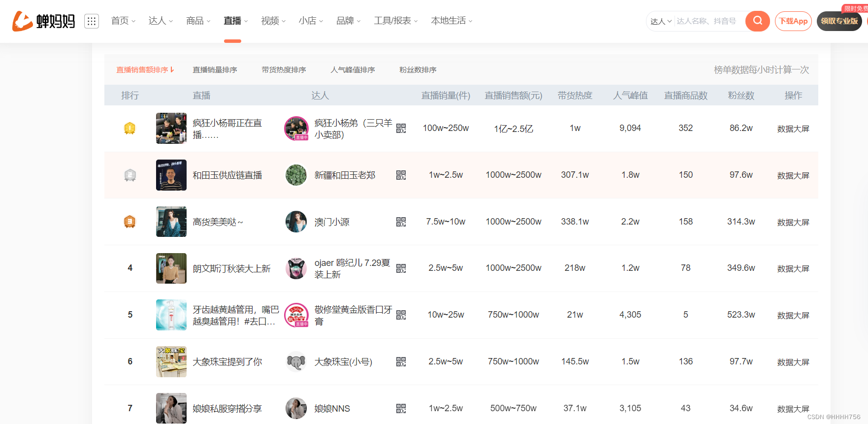
Task: Click the 粉丝数 column header
Action: [x=741, y=96]
